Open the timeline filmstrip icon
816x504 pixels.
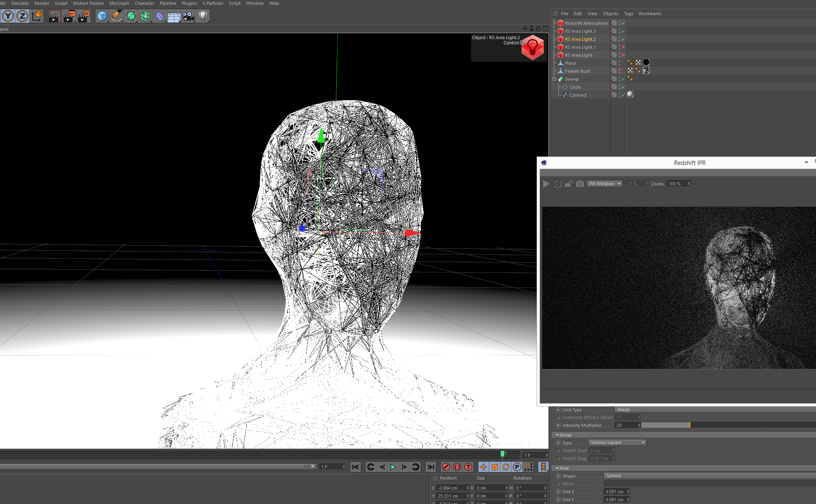pyautogui.click(x=543, y=467)
